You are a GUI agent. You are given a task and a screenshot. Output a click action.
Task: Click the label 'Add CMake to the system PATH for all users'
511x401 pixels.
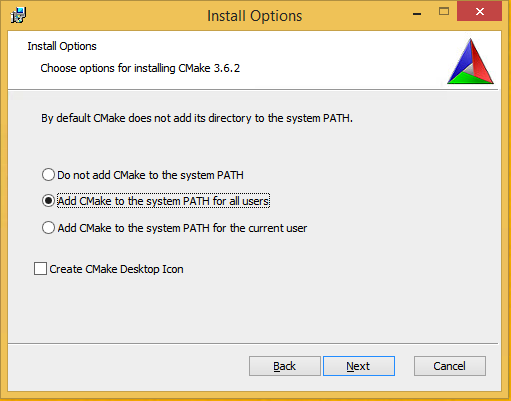pos(163,201)
